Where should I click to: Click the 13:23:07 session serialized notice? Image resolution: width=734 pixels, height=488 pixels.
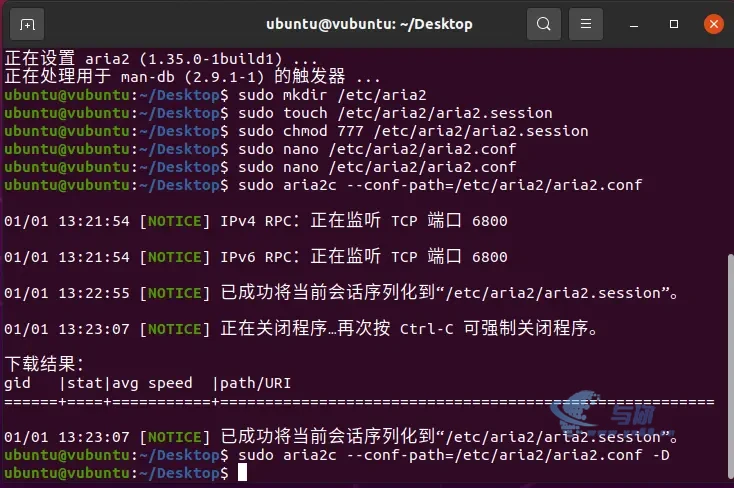tap(341, 437)
